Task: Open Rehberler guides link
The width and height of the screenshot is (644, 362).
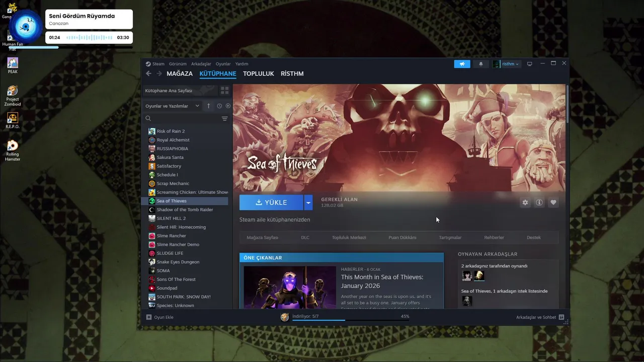Action: [x=494, y=237]
